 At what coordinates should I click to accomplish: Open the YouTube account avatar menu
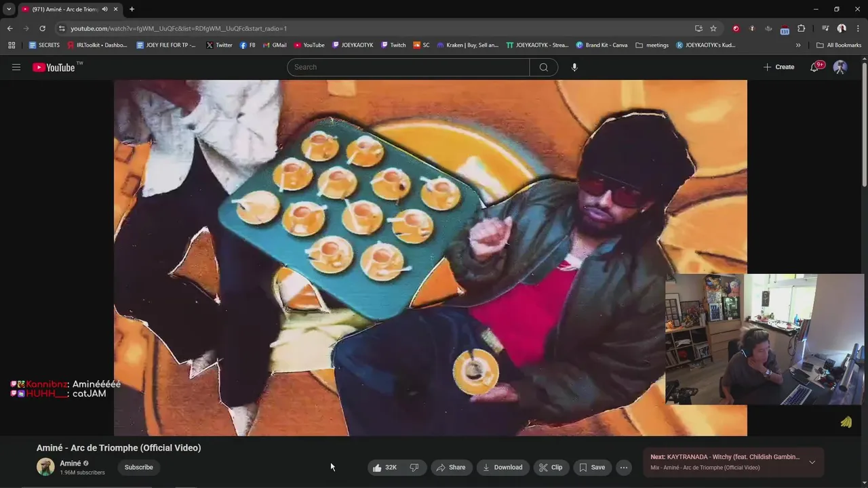click(840, 67)
